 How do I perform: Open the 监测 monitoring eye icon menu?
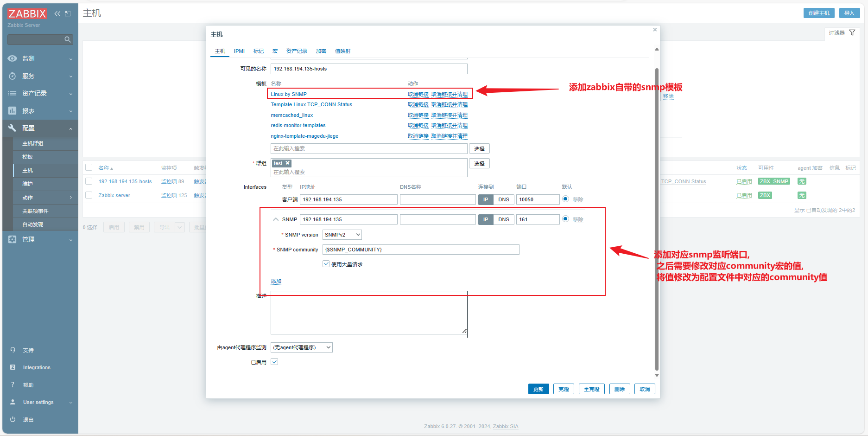(x=13, y=58)
